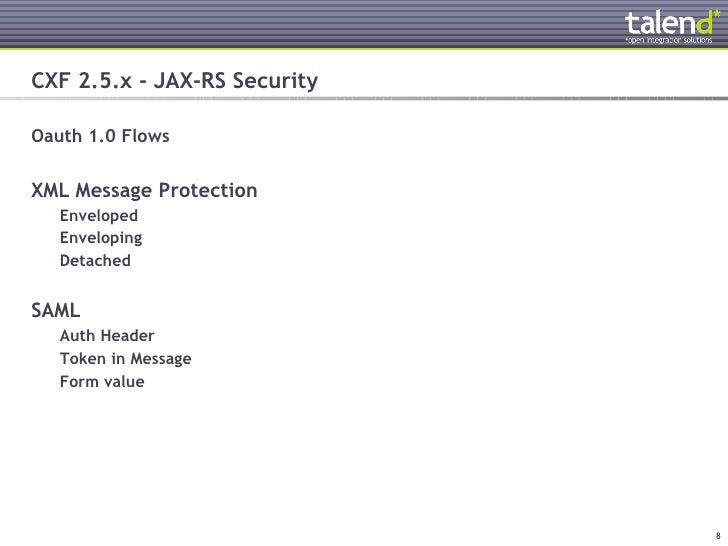The height and width of the screenshot is (546, 728).
Task: Click the Form value item
Action: [102, 382]
